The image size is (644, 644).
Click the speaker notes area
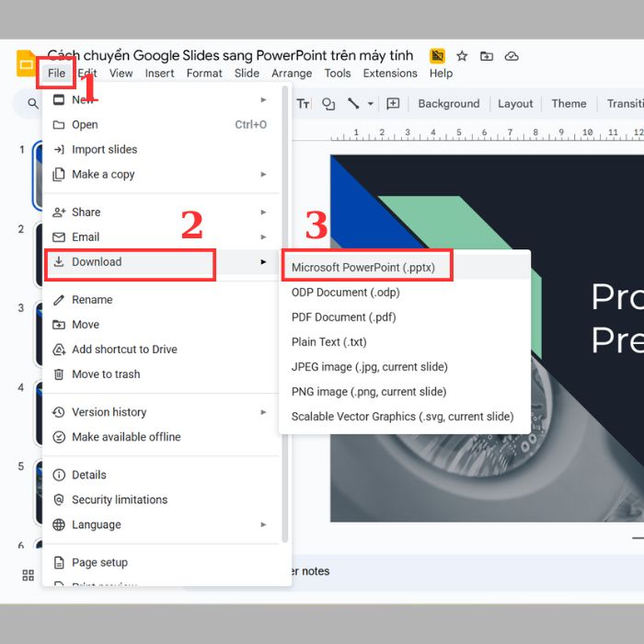pyautogui.click(x=467, y=571)
